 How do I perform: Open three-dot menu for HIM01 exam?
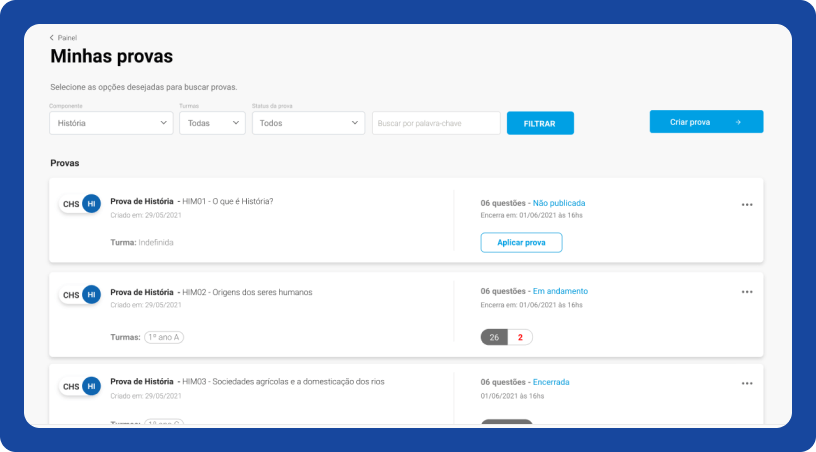point(747,204)
